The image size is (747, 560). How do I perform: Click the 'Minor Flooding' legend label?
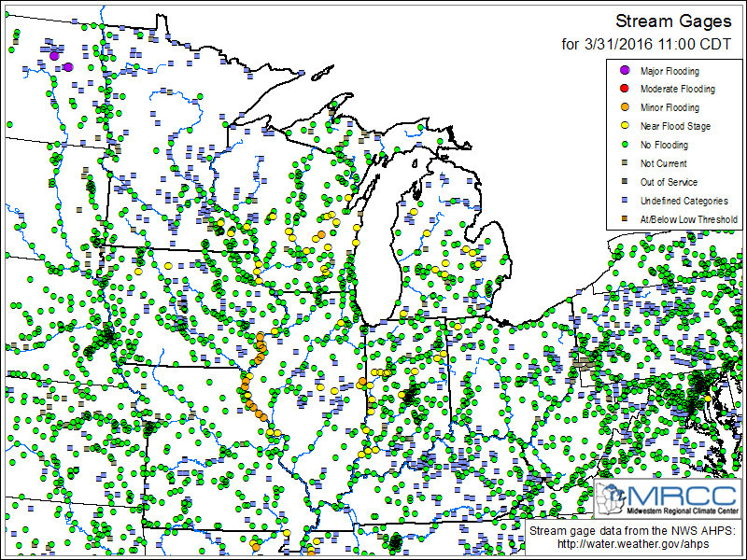[669, 107]
